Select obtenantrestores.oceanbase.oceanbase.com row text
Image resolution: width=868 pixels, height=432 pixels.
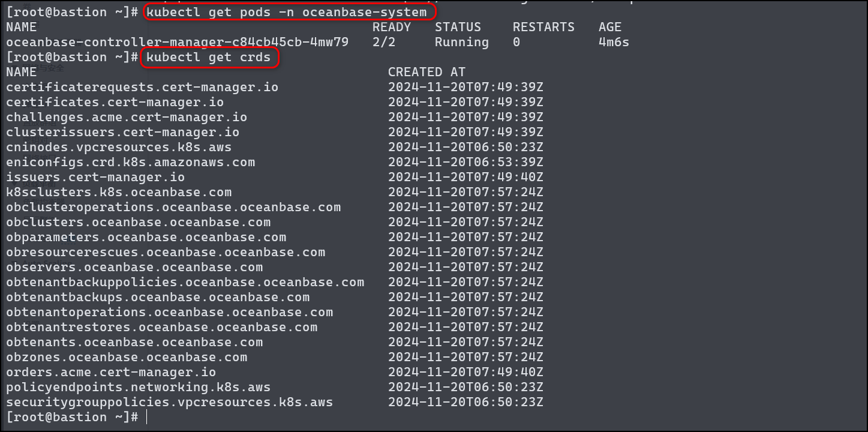[162, 327]
